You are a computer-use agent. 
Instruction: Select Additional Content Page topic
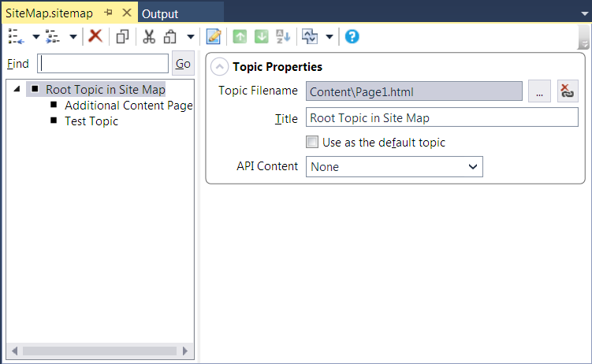point(128,106)
